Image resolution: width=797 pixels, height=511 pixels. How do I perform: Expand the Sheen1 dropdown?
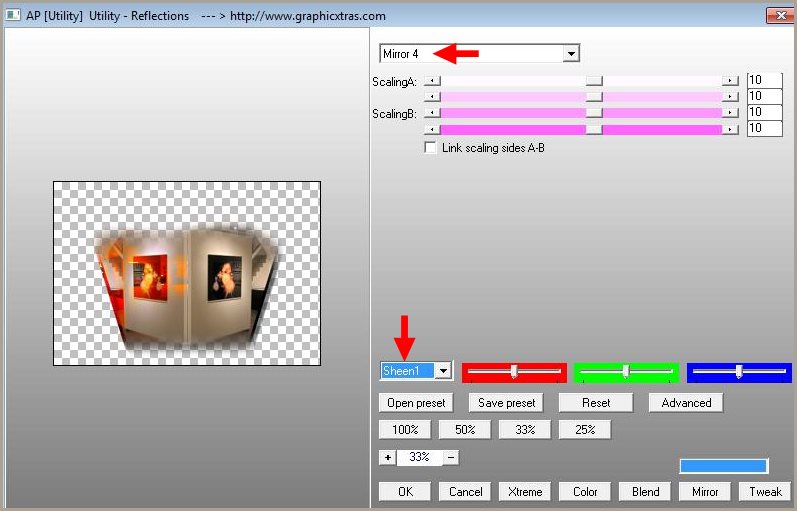[443, 371]
